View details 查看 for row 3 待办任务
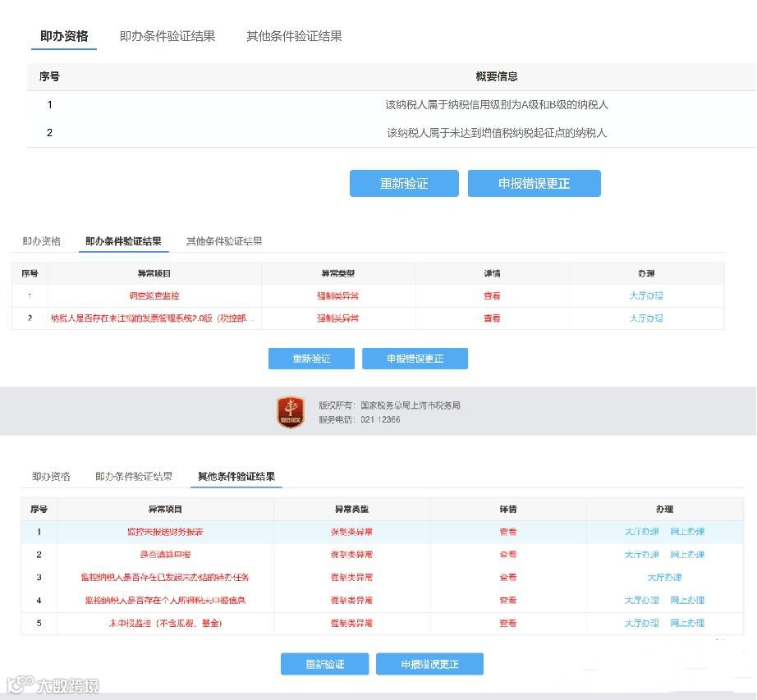 click(x=508, y=578)
